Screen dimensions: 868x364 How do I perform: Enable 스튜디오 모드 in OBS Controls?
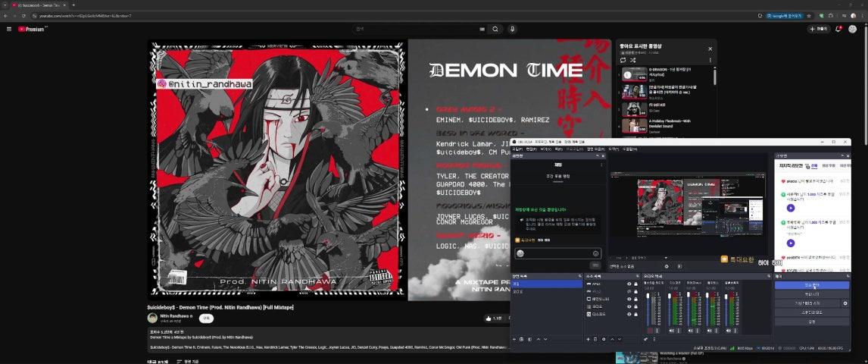[812, 312]
